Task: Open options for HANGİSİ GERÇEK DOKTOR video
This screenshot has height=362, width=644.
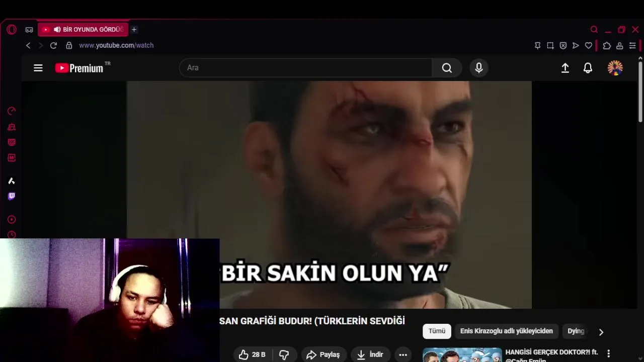Action: point(608,354)
